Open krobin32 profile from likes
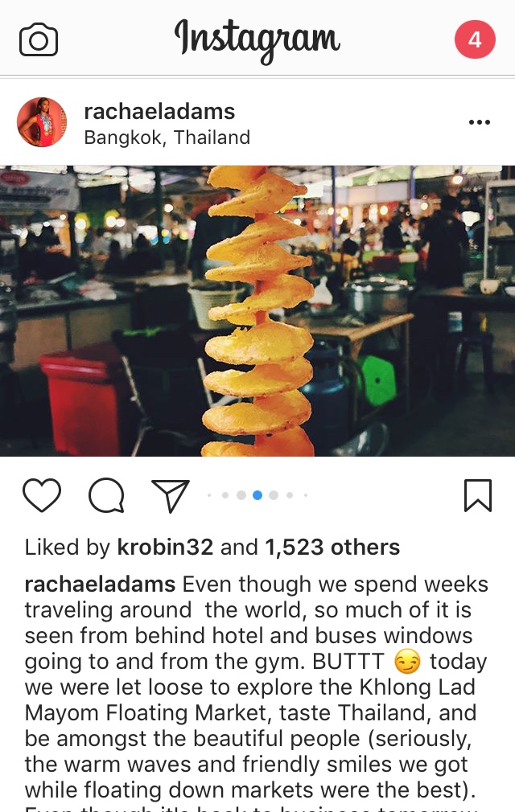Screen dimensions: 515x812 tap(165, 547)
